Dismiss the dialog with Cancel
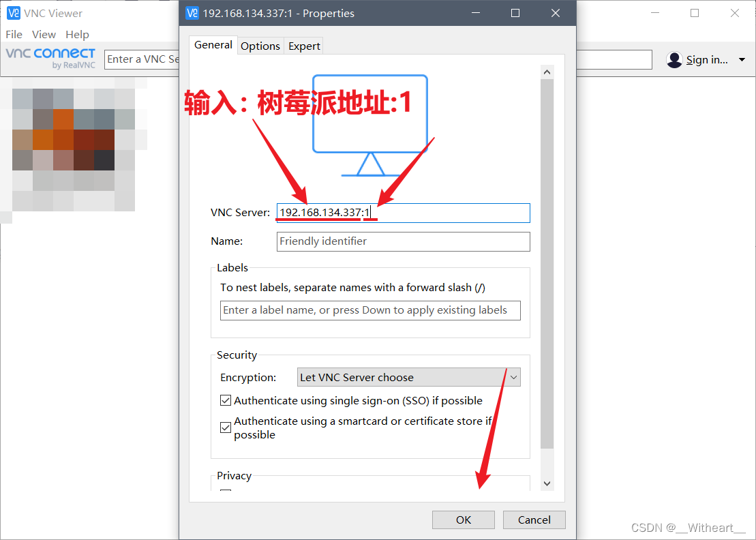The width and height of the screenshot is (756, 540). pos(534,520)
